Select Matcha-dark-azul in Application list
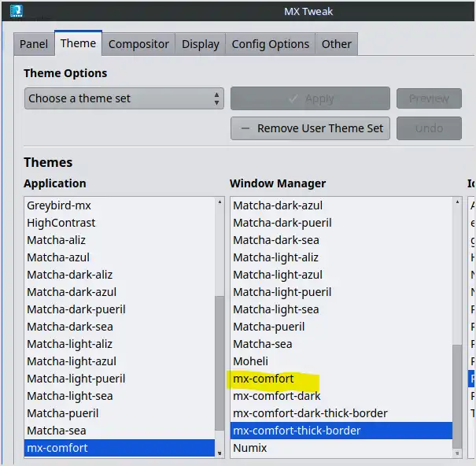Screen dimensions: 476x466 [x=120, y=292]
